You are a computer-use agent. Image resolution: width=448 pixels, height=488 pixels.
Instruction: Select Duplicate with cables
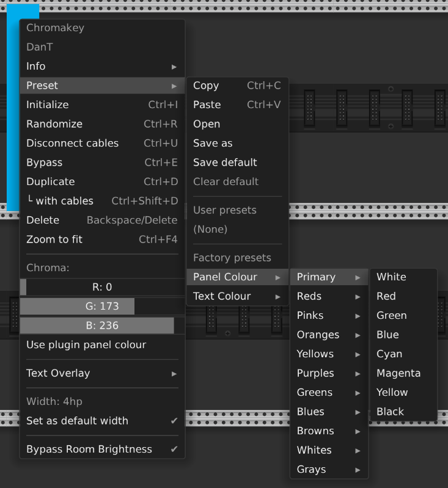coord(101,201)
